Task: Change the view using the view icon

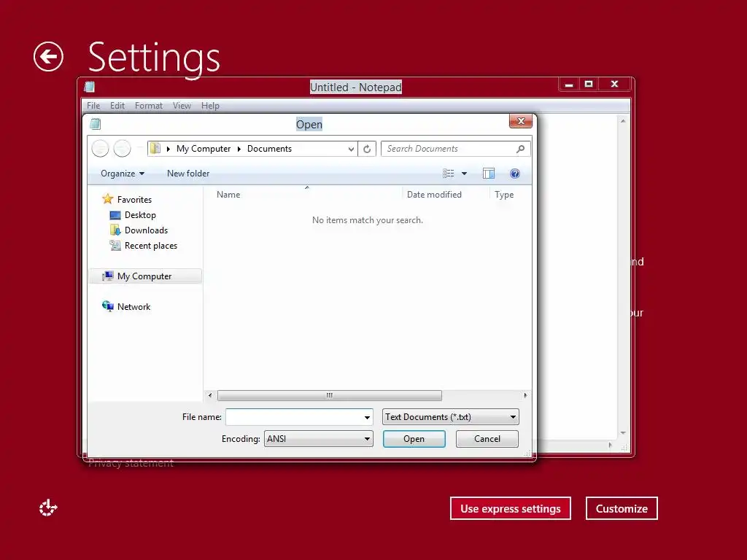Action: click(x=449, y=174)
